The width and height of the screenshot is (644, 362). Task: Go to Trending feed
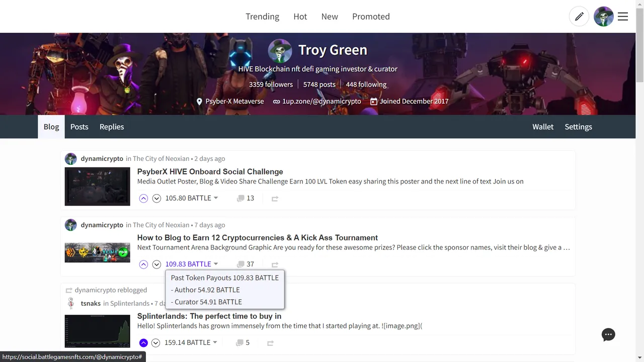[262, 17]
